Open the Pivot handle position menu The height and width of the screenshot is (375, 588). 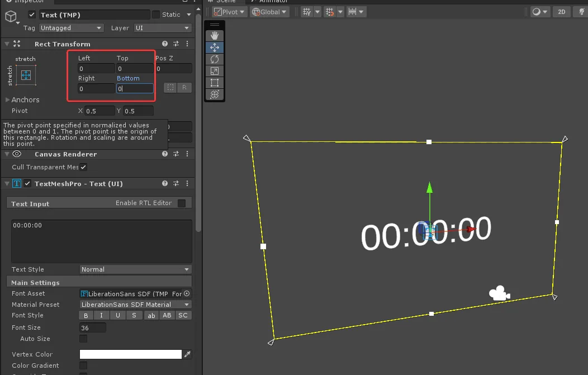pyautogui.click(x=230, y=12)
